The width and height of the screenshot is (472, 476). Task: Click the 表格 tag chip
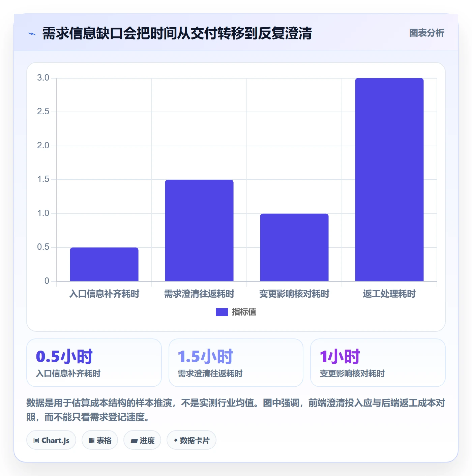coord(100,440)
